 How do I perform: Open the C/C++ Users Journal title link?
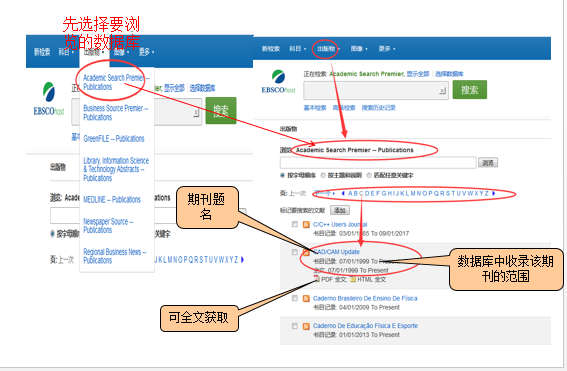pyautogui.click(x=340, y=225)
